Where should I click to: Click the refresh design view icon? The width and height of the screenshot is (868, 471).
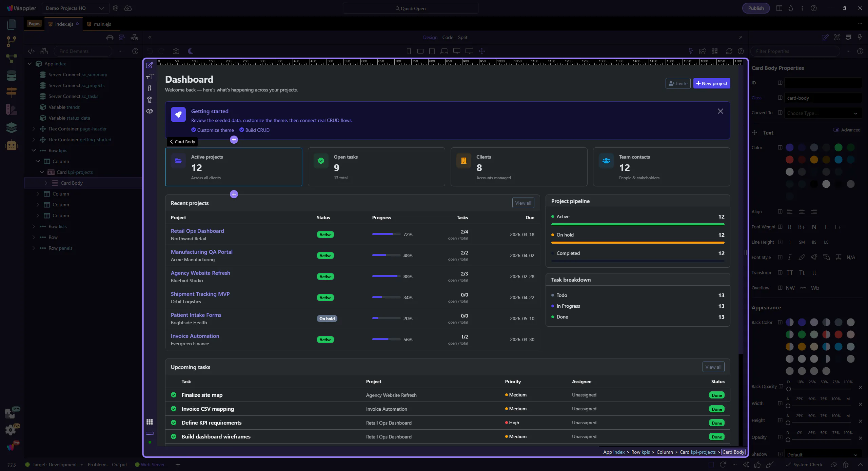[729, 51]
